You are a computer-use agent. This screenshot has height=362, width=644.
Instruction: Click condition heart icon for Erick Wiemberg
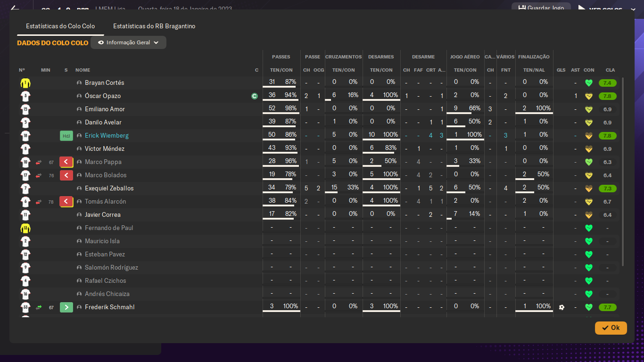coord(588,136)
